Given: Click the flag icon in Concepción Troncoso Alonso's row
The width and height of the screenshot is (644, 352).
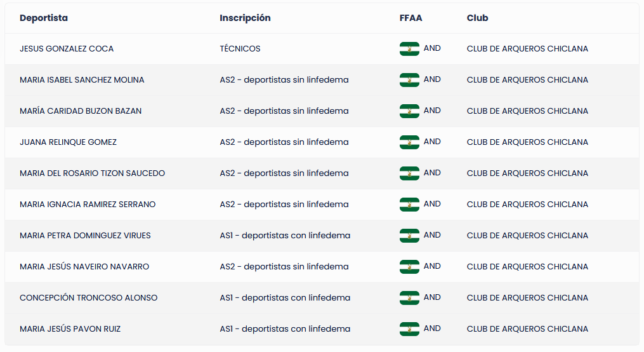Looking at the screenshot, I should coord(409,298).
